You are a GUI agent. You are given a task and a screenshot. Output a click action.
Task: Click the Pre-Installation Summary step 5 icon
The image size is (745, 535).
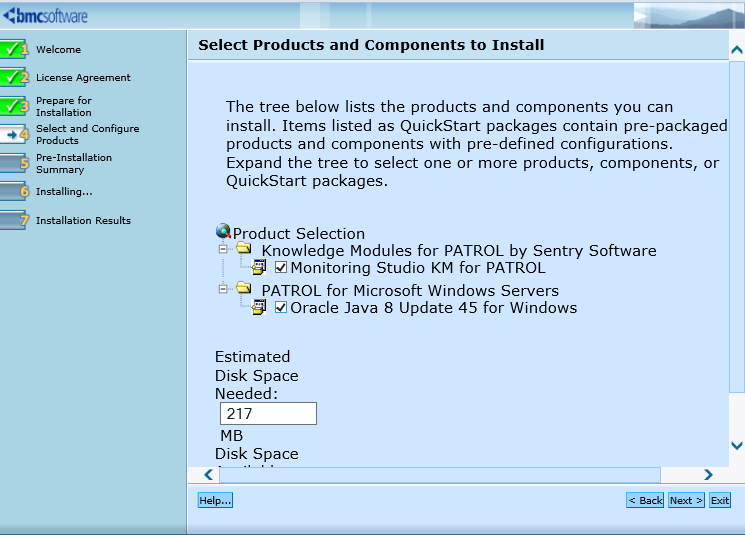14,163
